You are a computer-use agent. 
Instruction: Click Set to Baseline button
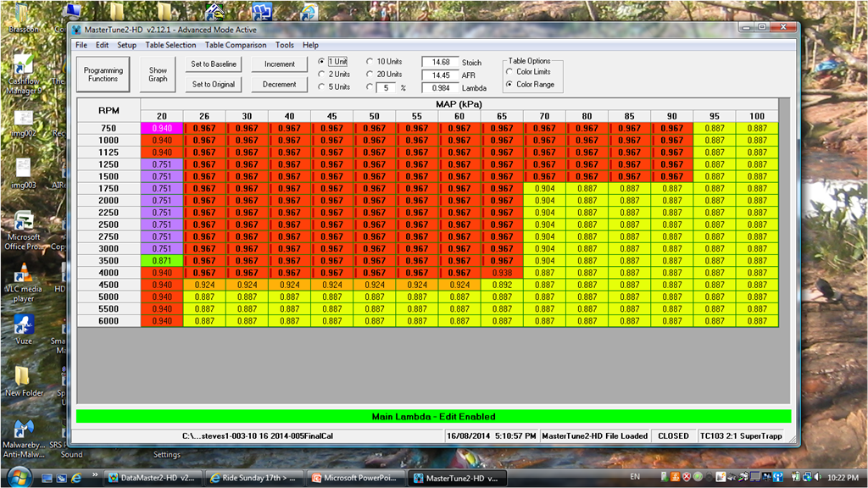pyautogui.click(x=213, y=64)
